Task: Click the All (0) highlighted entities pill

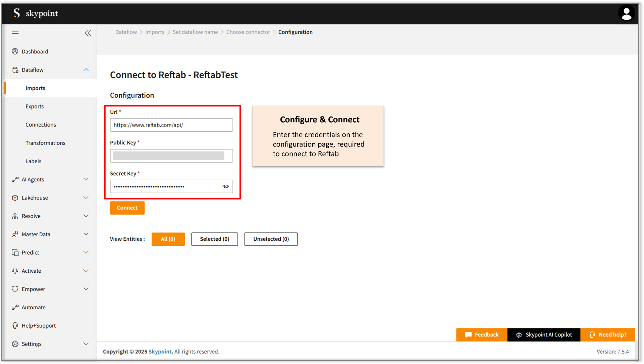Action: coord(168,239)
